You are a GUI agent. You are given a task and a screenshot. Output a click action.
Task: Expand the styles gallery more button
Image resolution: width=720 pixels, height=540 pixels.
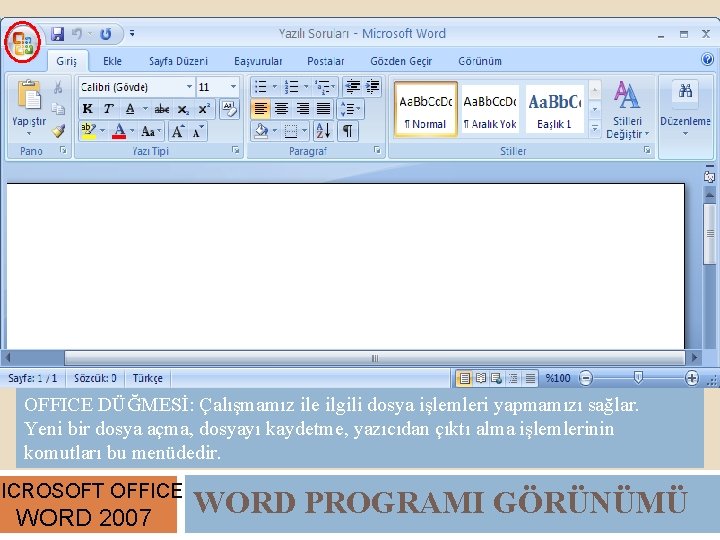(x=595, y=129)
